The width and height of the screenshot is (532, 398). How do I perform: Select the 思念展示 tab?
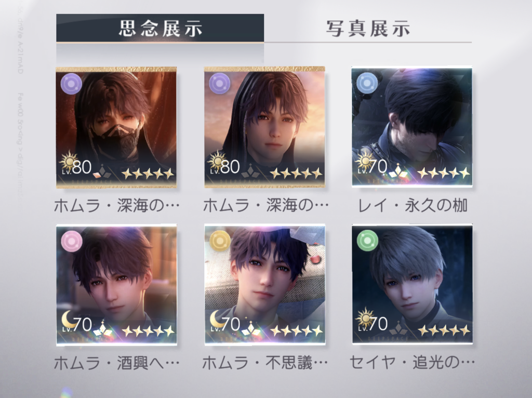(160, 28)
